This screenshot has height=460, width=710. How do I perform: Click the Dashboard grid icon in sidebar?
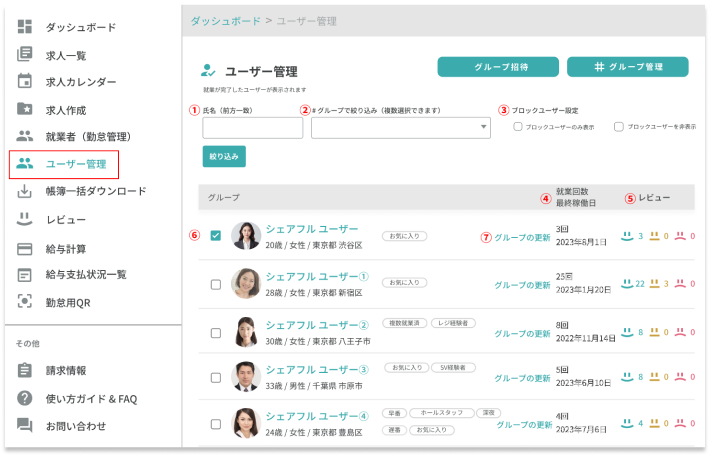tap(25, 27)
